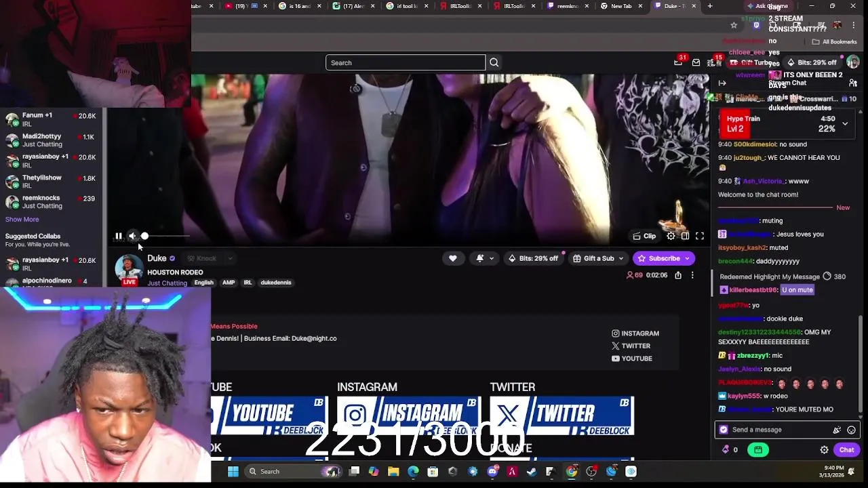Viewport: 868px width, 488px height.
Task: Adjust the player volume slider
Action: [x=165, y=236]
